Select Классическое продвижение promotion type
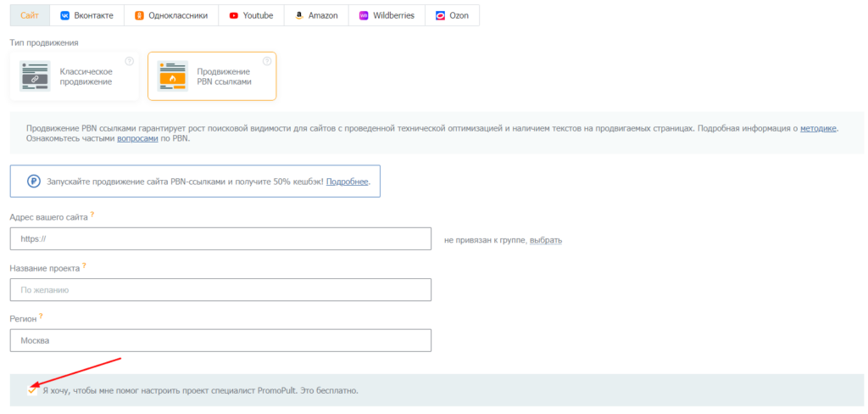The width and height of the screenshot is (868, 414). 75,76
